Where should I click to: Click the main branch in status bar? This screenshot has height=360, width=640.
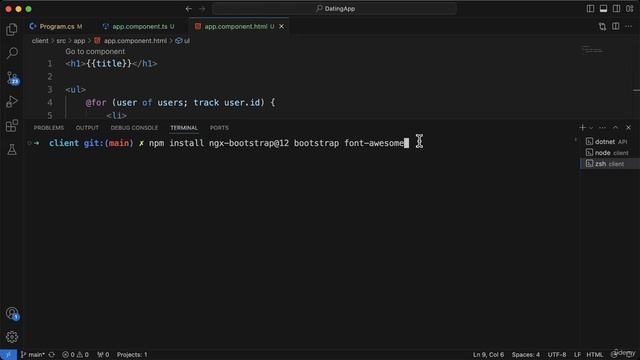tap(33, 355)
